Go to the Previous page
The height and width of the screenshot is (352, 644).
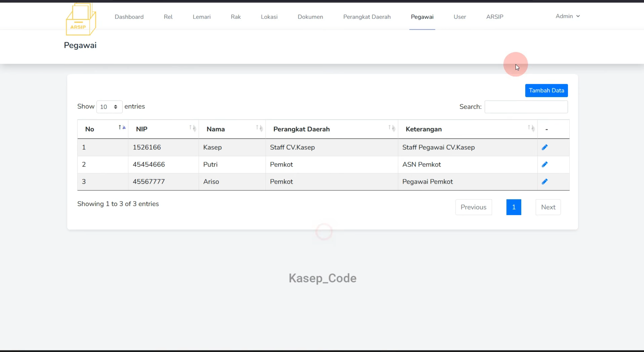click(x=473, y=207)
